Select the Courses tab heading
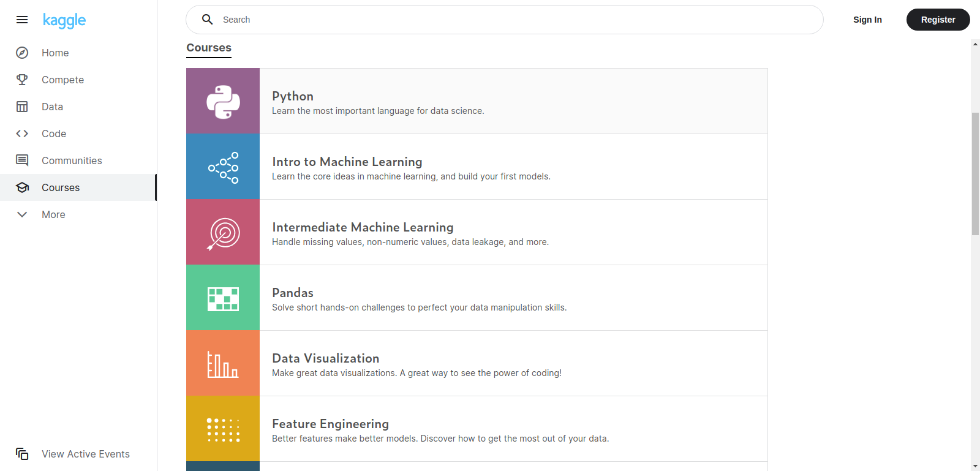 pos(209,48)
